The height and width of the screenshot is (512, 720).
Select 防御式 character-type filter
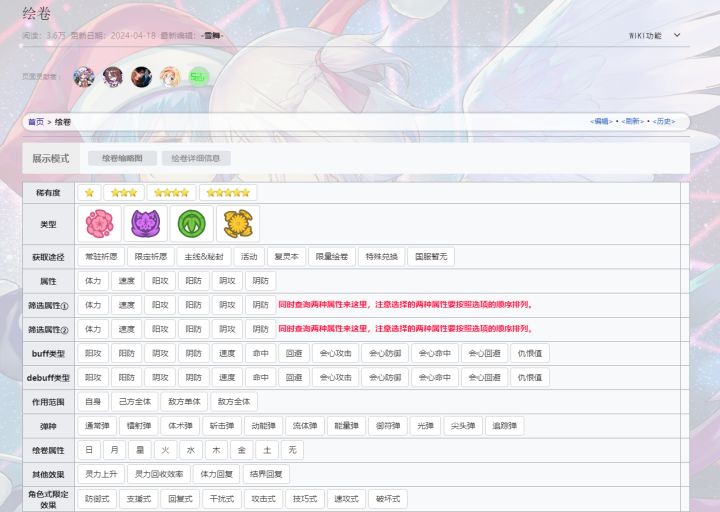coord(97,499)
